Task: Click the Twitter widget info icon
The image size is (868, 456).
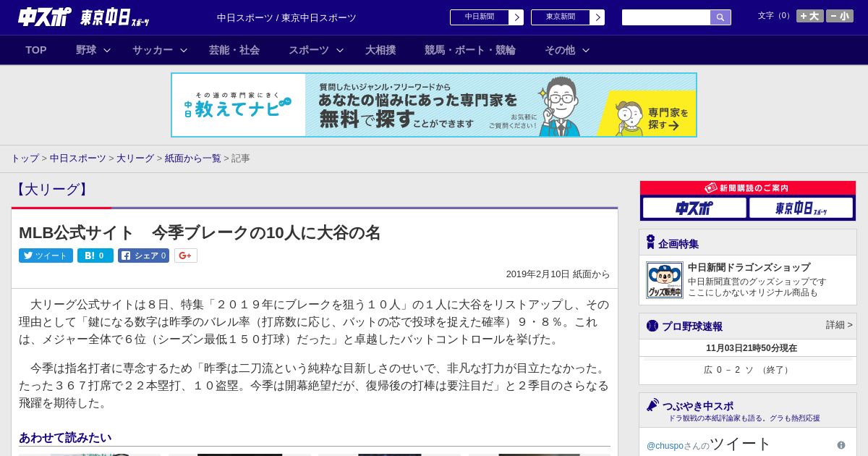Action: pyautogui.click(x=841, y=445)
